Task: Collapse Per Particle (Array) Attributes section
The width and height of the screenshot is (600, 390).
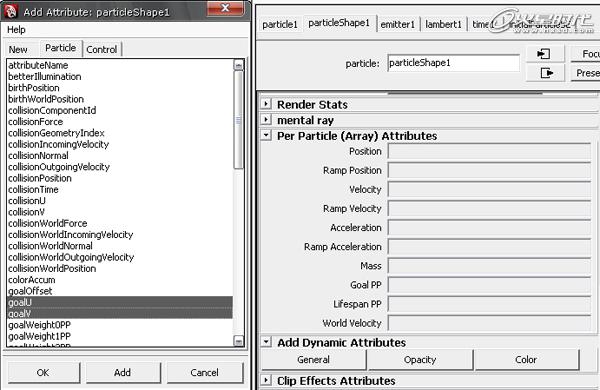Action: 266,135
